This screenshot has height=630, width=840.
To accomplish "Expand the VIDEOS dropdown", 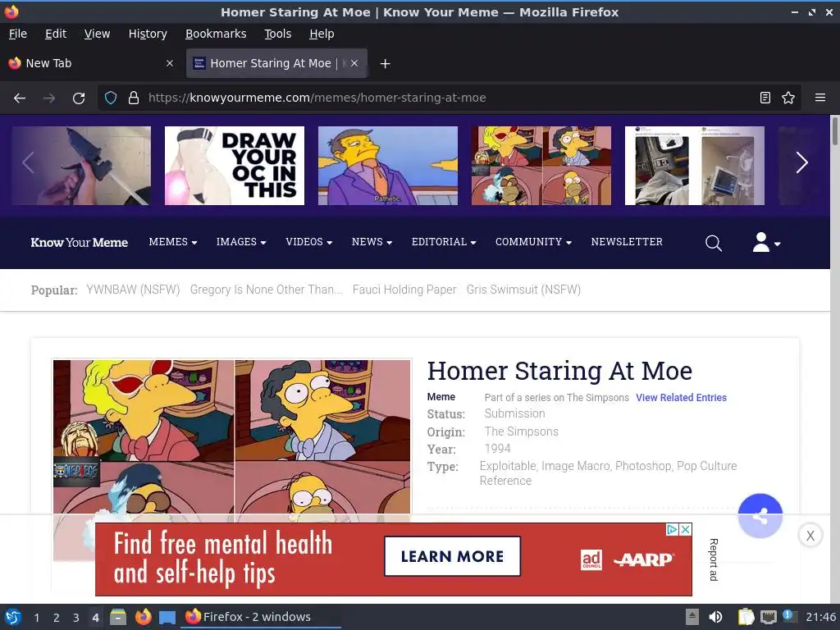I will tap(308, 242).
